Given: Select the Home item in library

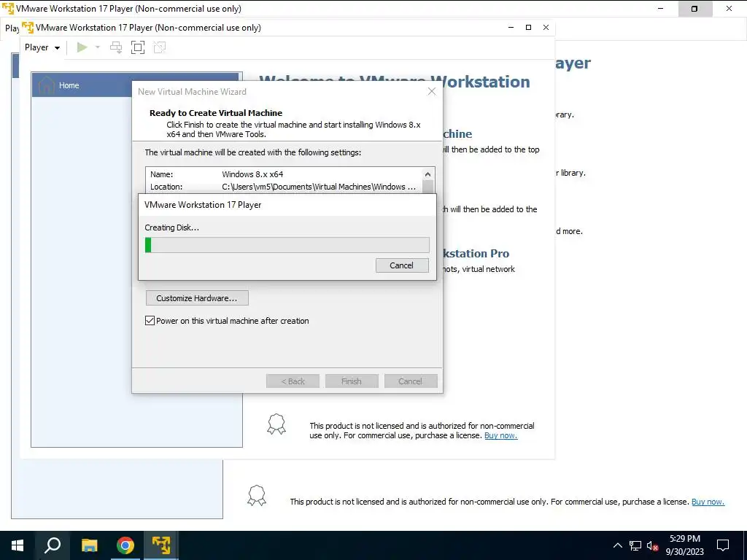Looking at the screenshot, I should (x=136, y=85).
